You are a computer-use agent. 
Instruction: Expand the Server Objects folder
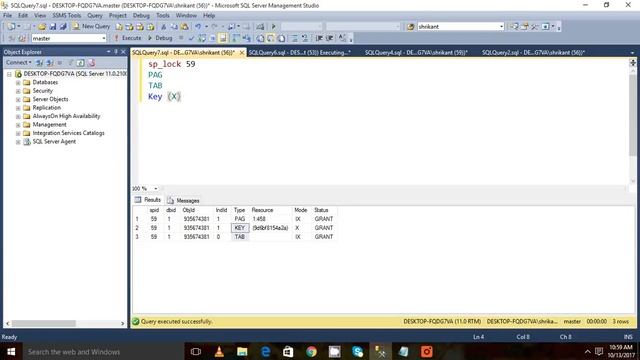18,100
